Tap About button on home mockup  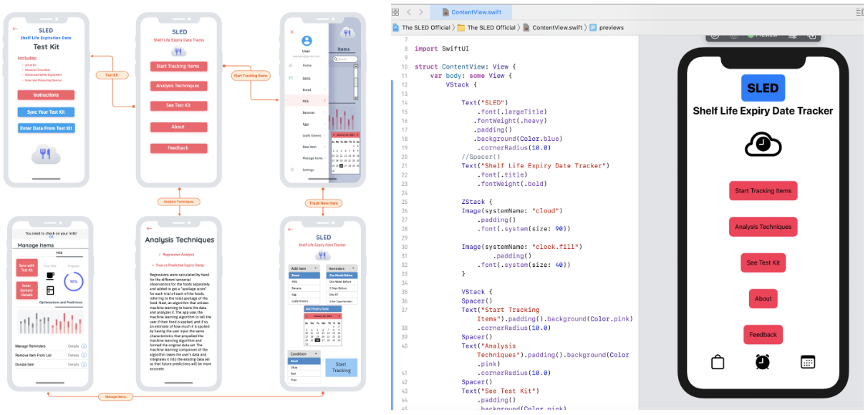click(178, 127)
